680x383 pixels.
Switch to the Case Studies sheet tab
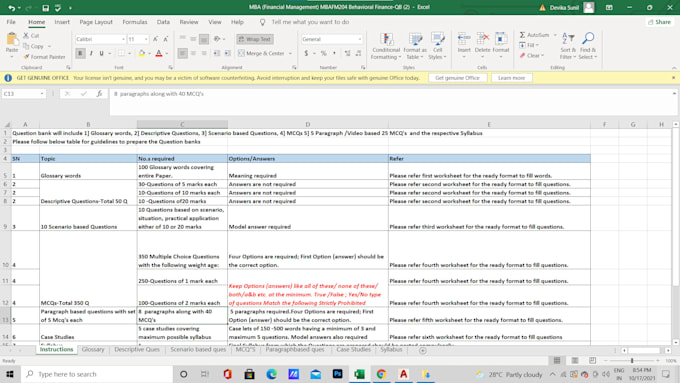353,350
